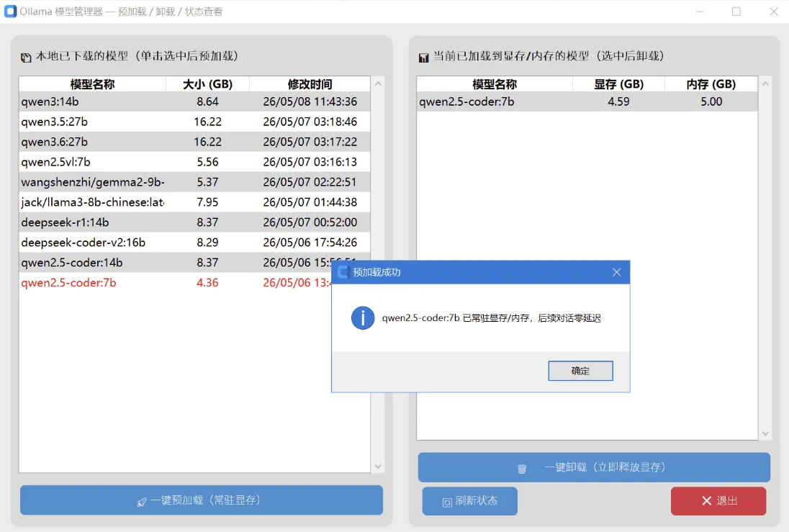This screenshot has width=789, height=532.
Task: Click the 8.29 size cell
Action: 207,243
